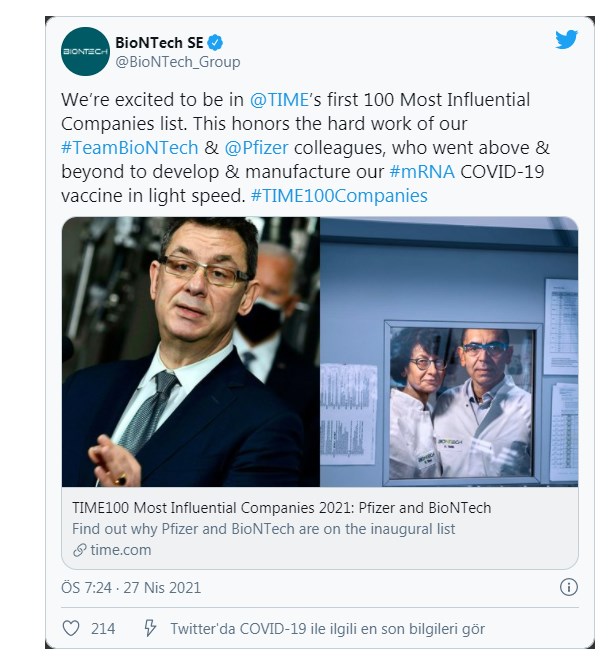
Task: Click the verified badge beside BioNTech SE
Action: (214, 42)
